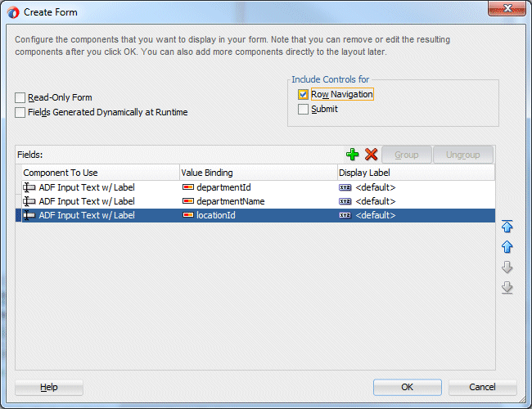The height and width of the screenshot is (409, 532).
Task: Click the xyz label icon for departmentId
Action: (345, 187)
